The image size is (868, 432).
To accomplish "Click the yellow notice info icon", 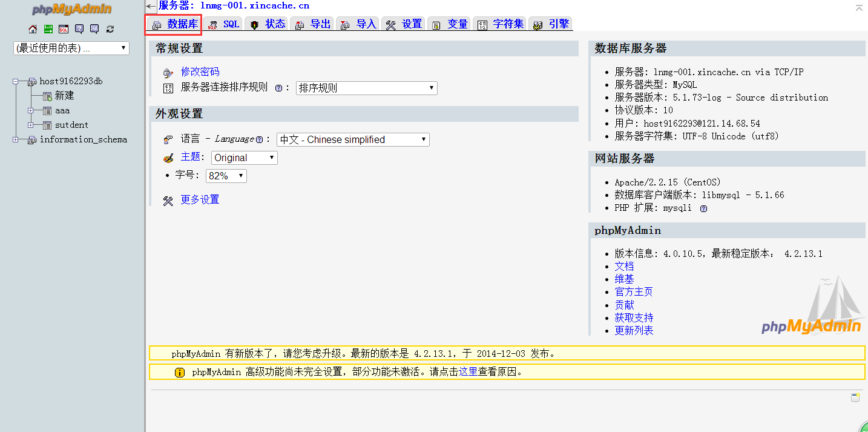I will click(x=180, y=372).
